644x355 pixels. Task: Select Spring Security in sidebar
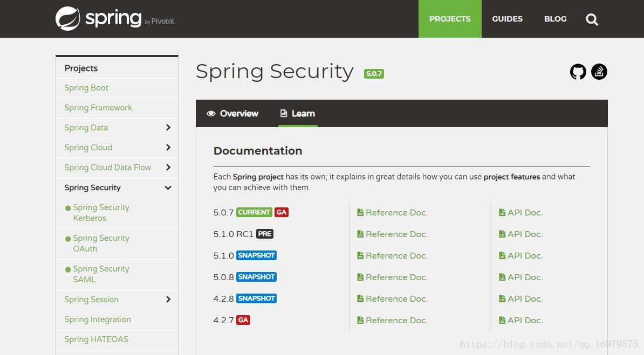(92, 187)
